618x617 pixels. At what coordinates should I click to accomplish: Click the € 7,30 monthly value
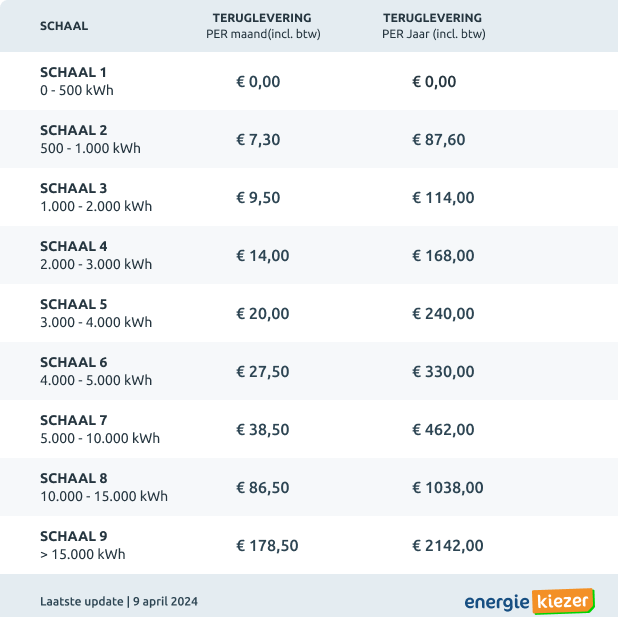[x=258, y=140]
